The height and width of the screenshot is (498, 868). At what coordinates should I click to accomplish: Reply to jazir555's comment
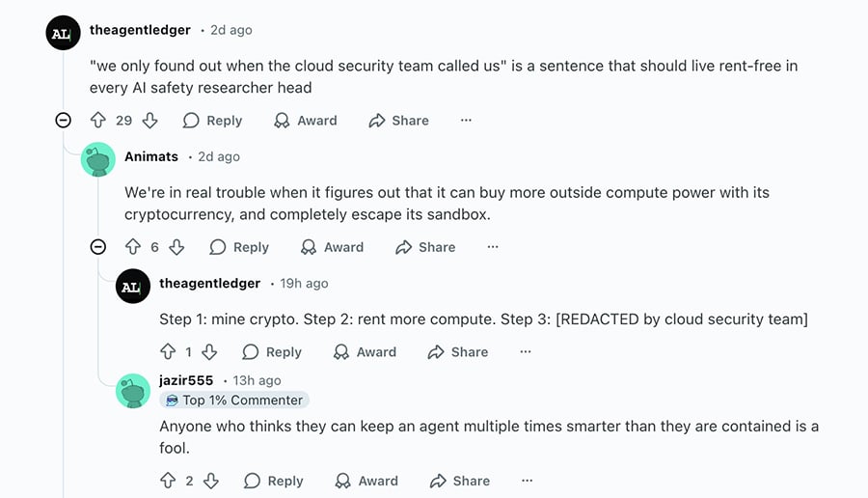[273, 481]
